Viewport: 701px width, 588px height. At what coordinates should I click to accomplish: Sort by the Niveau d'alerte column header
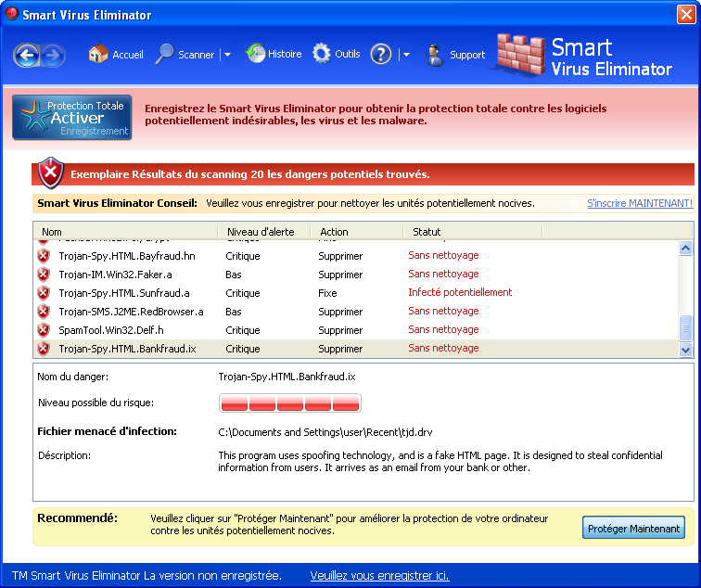point(263,232)
